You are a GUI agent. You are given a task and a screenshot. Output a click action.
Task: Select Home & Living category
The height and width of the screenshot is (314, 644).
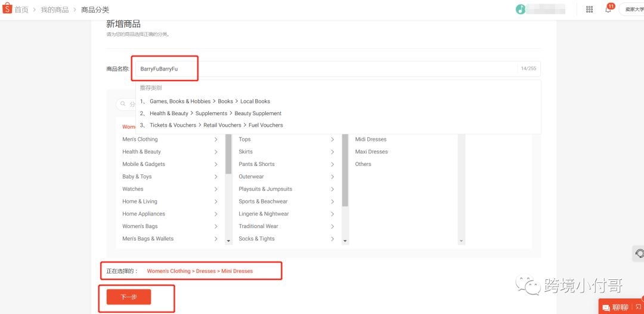pyautogui.click(x=140, y=201)
